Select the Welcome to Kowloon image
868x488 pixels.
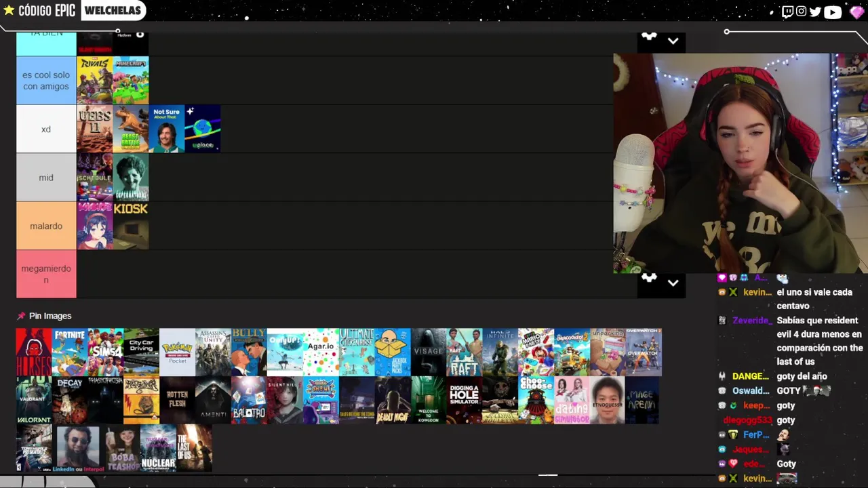pos(429,401)
